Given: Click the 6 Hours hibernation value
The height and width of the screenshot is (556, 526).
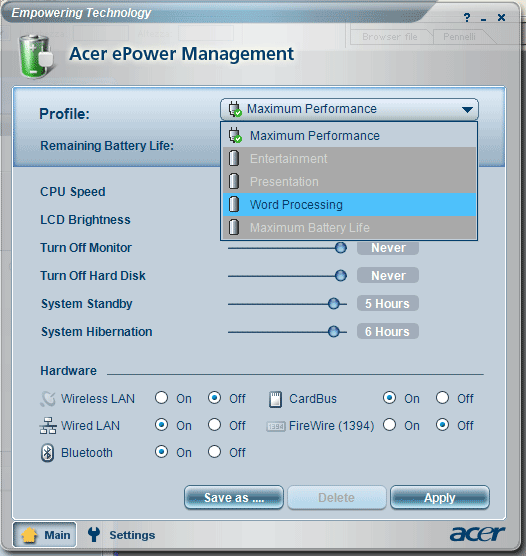Looking at the screenshot, I should pyautogui.click(x=388, y=332).
